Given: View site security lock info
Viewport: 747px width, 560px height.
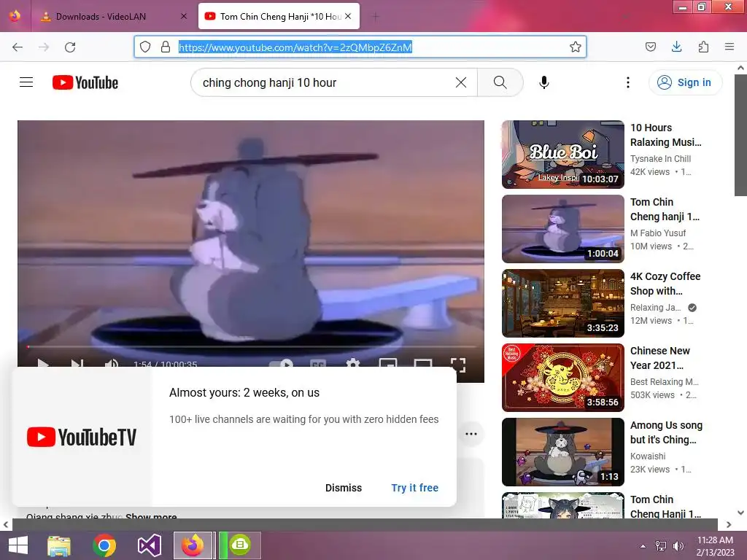Looking at the screenshot, I should tap(166, 47).
